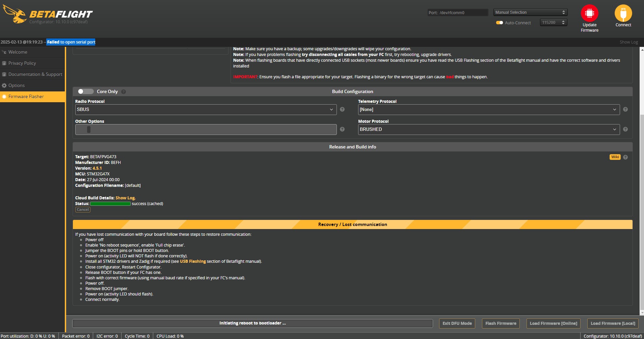Toggle the Auto-Connect switch
Image resolution: width=644 pixels, height=339 pixels.
[500, 23]
